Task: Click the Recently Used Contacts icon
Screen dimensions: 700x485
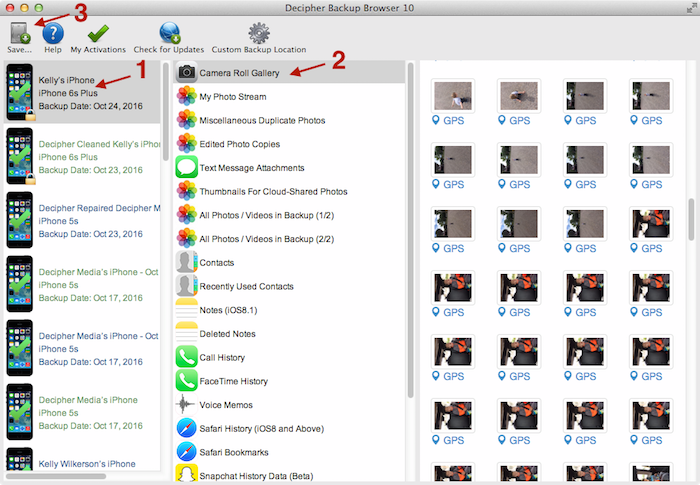Action: click(x=187, y=285)
